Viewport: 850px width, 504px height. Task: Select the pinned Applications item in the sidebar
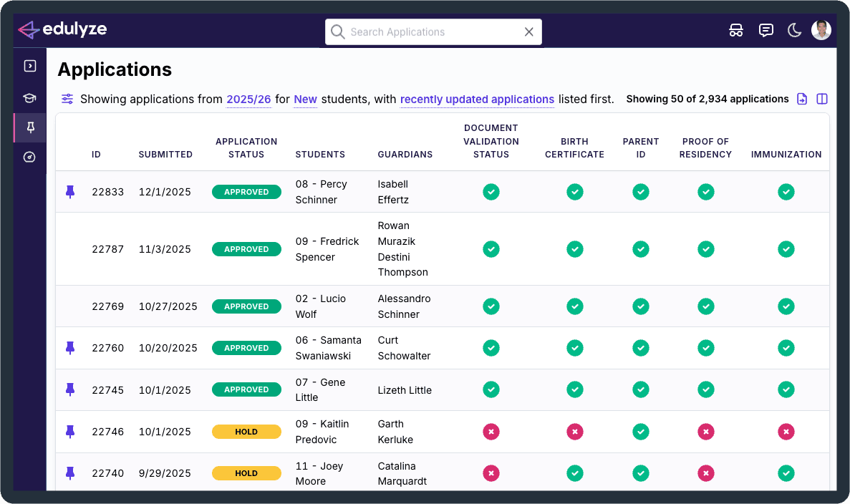[29, 127]
